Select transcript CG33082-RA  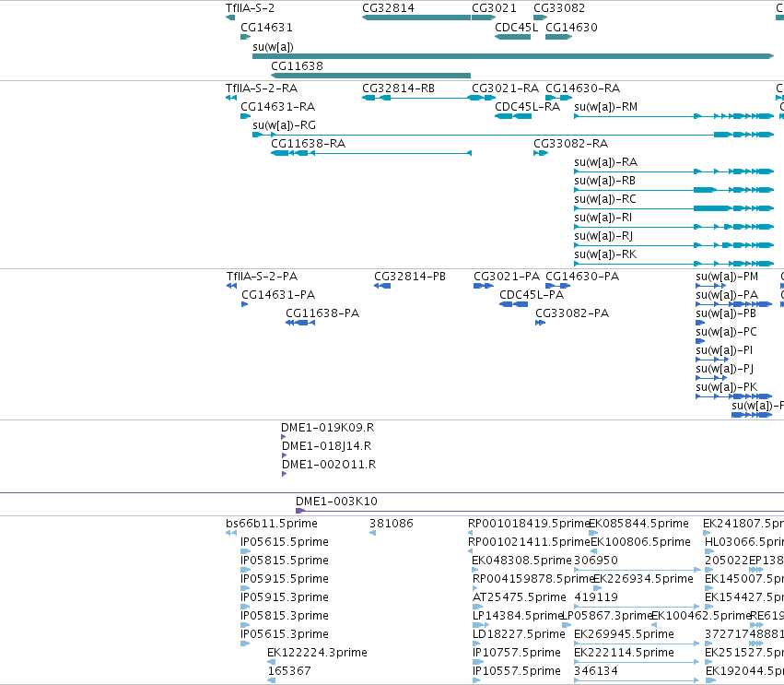(570, 144)
